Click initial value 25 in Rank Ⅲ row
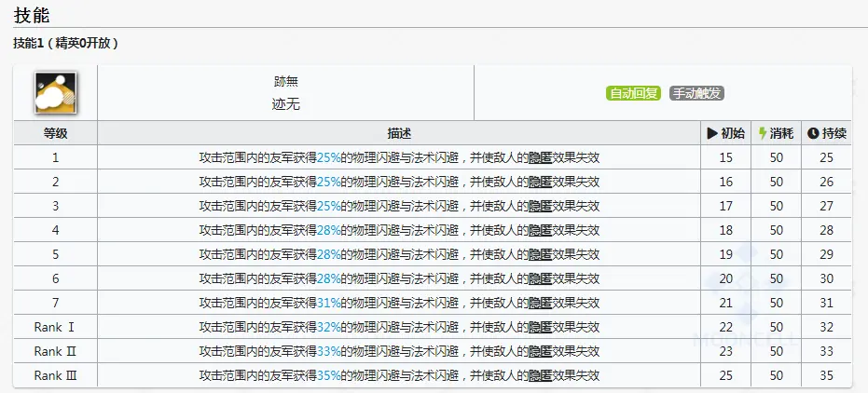The width and height of the screenshot is (868, 393). (x=725, y=376)
